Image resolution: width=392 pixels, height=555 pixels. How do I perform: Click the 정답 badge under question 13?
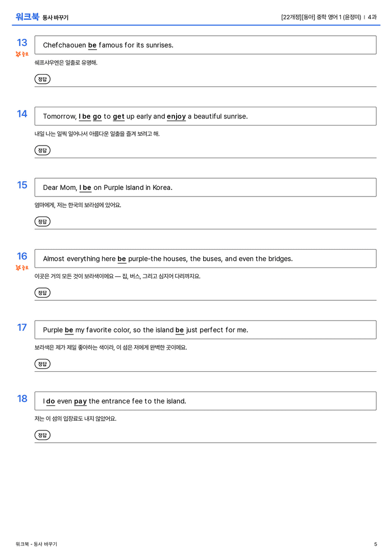tap(42, 79)
